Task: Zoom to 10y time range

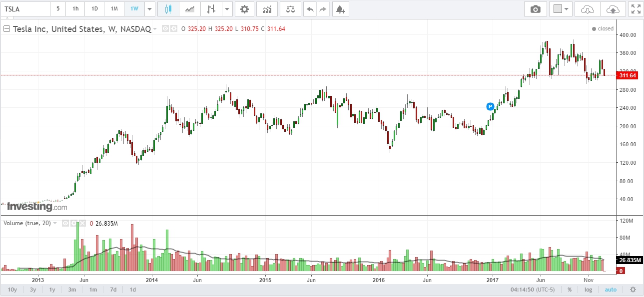Action: (x=12, y=290)
